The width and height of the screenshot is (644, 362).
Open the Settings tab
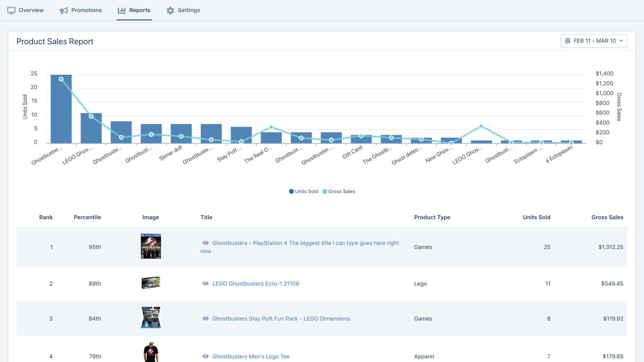[x=188, y=10]
